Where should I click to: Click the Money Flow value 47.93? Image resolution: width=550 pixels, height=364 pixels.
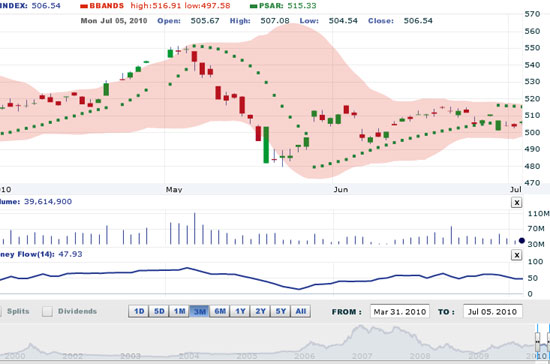(70, 254)
